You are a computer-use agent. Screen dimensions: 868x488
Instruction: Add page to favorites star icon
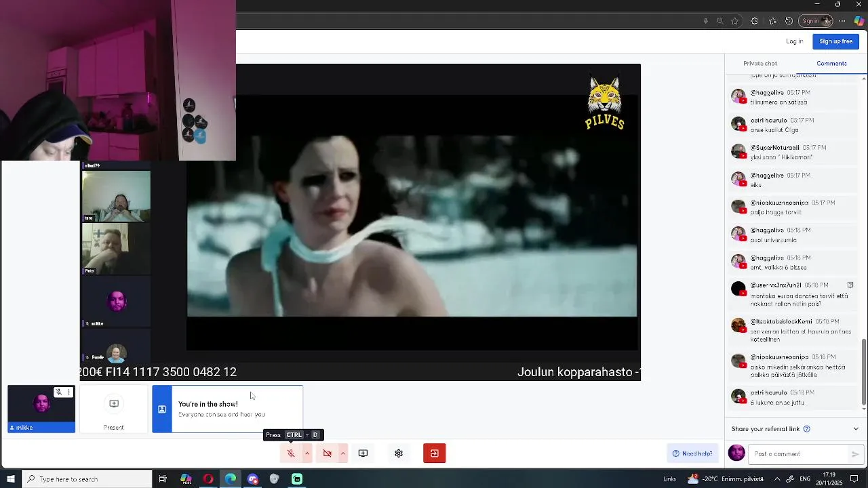pos(734,21)
